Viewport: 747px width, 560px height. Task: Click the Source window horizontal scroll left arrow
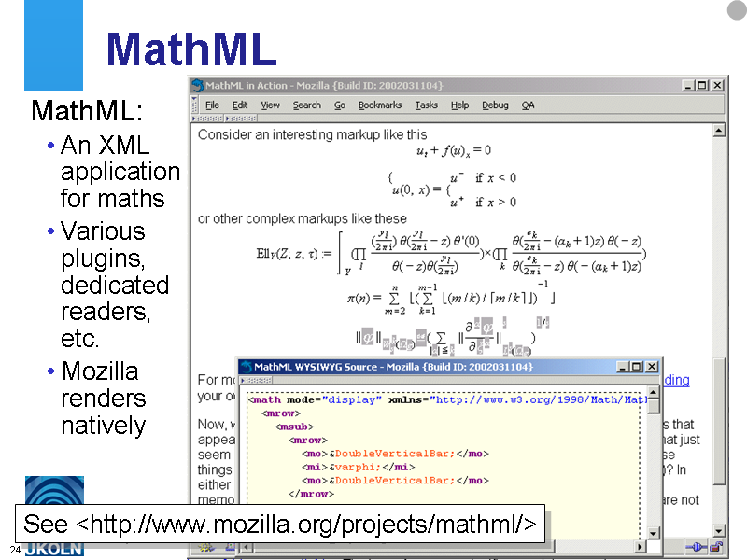click(x=246, y=547)
